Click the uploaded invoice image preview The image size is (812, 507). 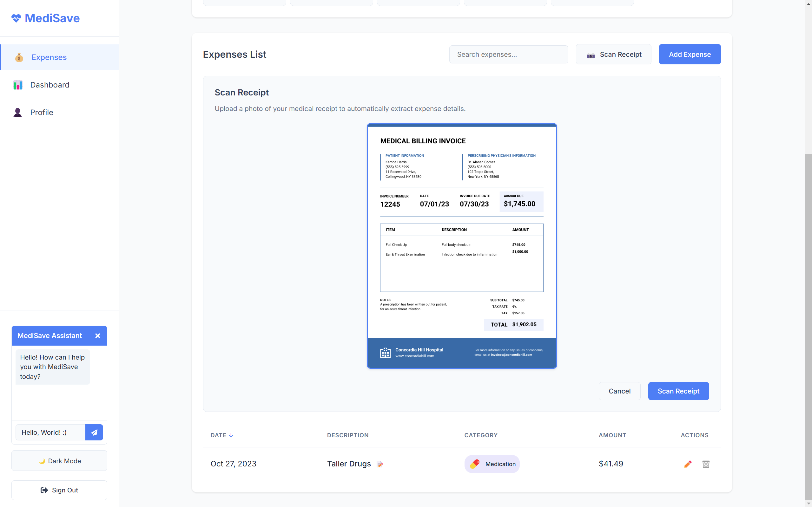click(462, 246)
